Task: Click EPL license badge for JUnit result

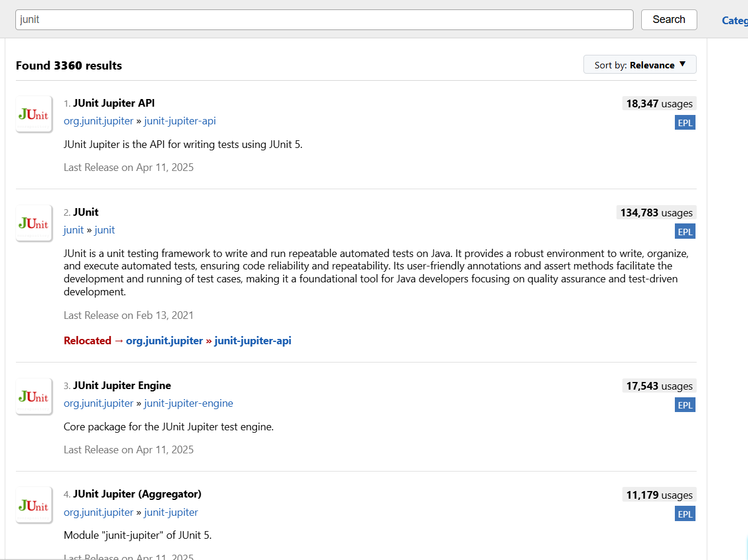Action: [685, 231]
